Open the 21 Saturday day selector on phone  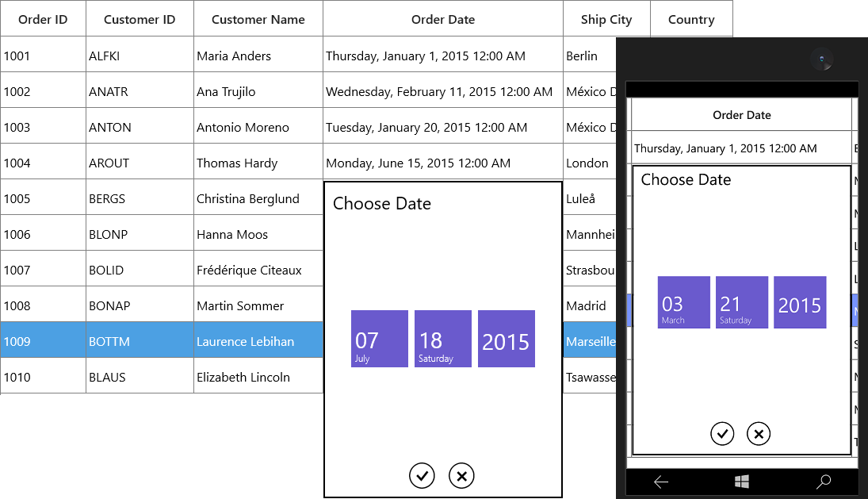(x=742, y=302)
